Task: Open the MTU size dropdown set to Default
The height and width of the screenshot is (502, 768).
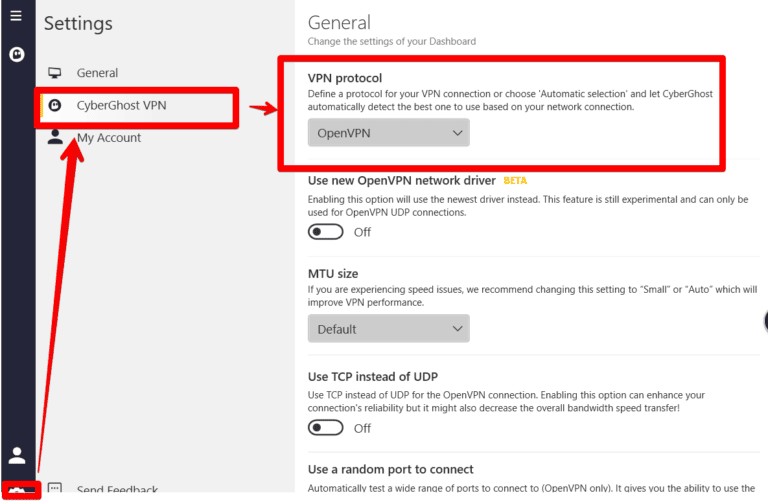Action: point(388,329)
